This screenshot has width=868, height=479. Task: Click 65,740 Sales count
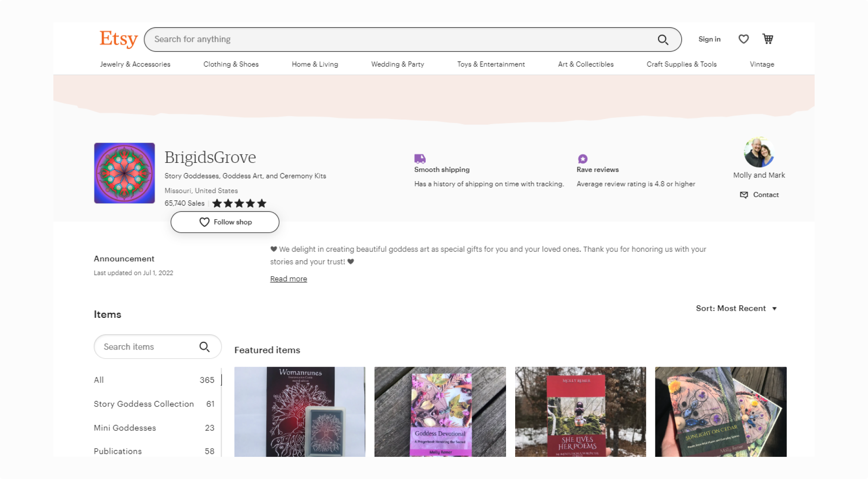[184, 203]
